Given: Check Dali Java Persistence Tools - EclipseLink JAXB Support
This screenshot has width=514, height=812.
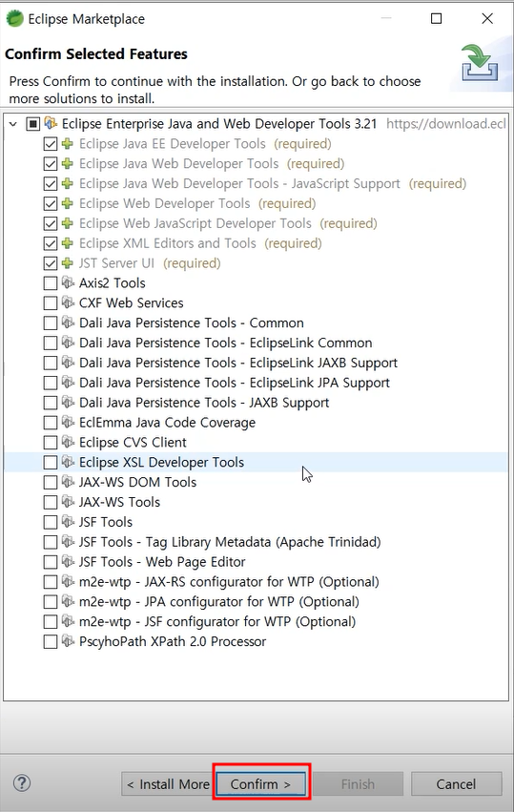Looking at the screenshot, I should pyautogui.click(x=51, y=363).
